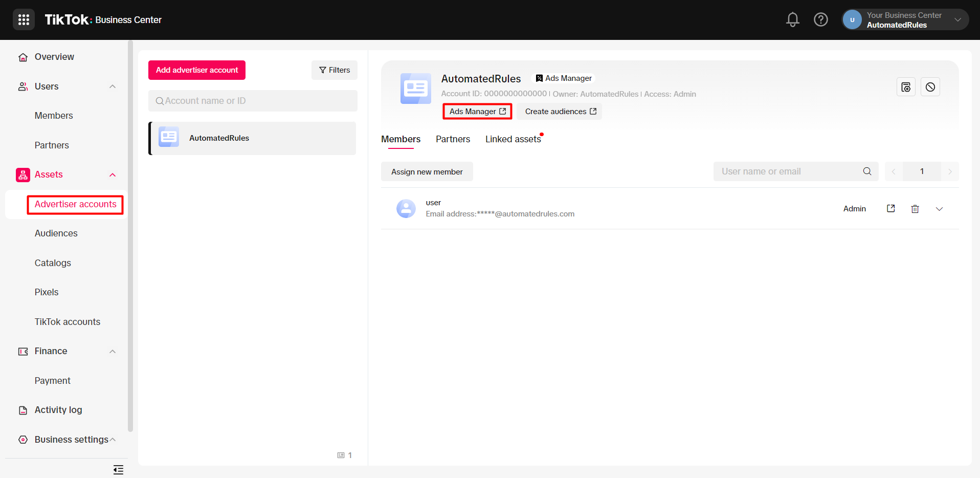The image size is (980, 478).
Task: Delete user member with trash icon
Action: coord(915,209)
